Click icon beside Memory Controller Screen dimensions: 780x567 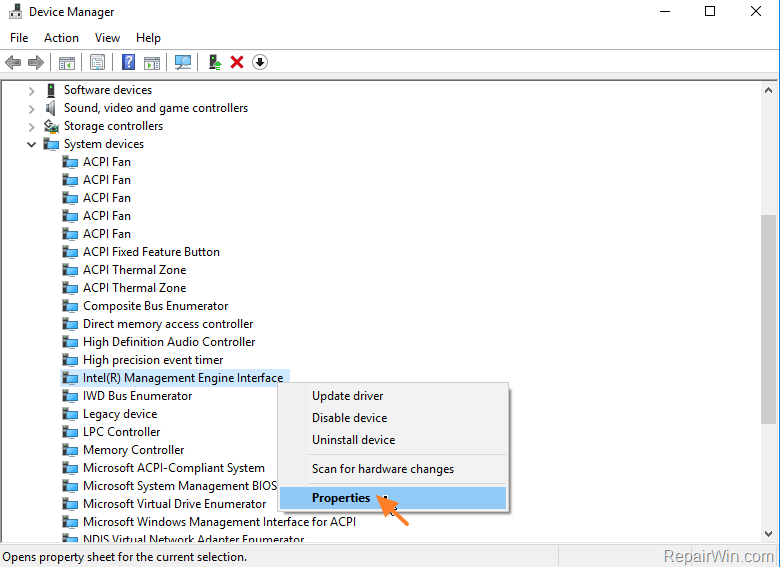coord(70,450)
